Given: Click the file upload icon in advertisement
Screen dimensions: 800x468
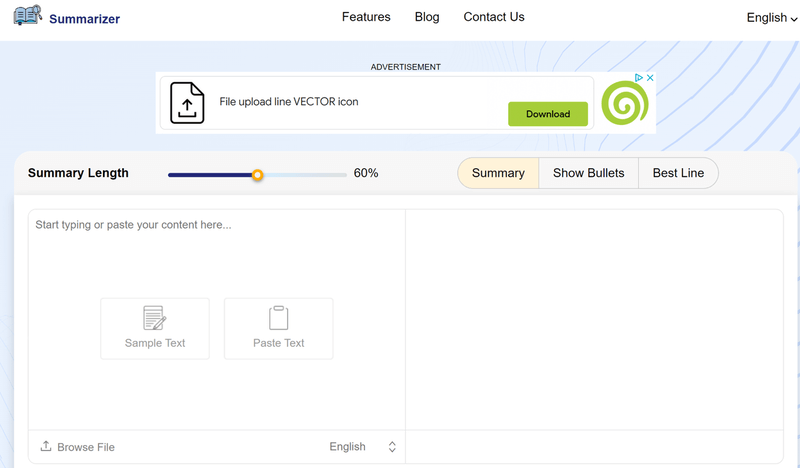Looking at the screenshot, I should pyautogui.click(x=187, y=103).
